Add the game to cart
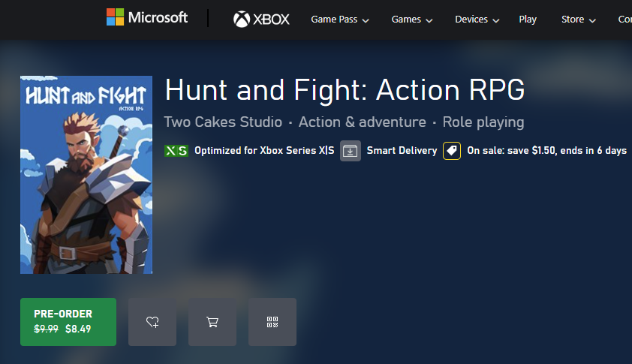Image resolution: width=632 pixels, height=364 pixels. point(212,322)
